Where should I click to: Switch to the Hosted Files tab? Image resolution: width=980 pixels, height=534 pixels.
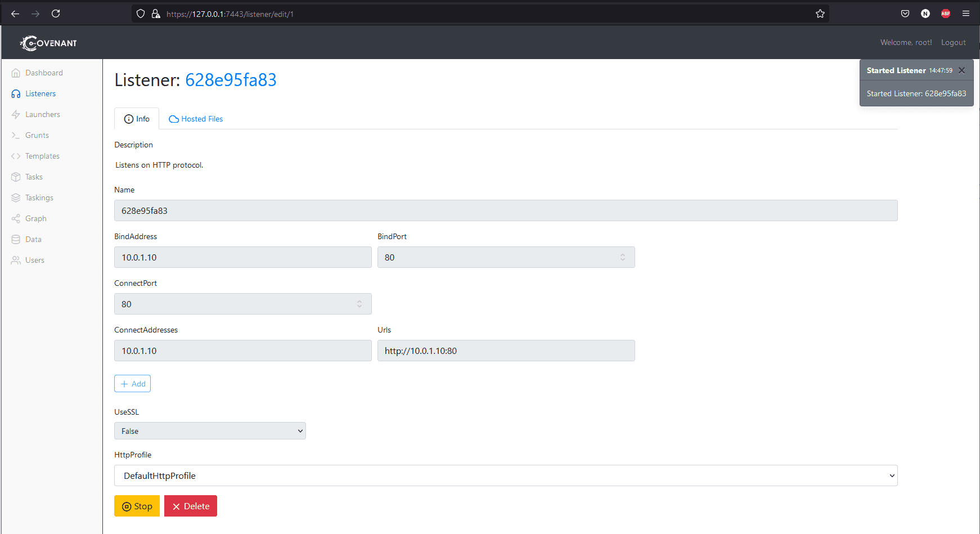(x=196, y=119)
